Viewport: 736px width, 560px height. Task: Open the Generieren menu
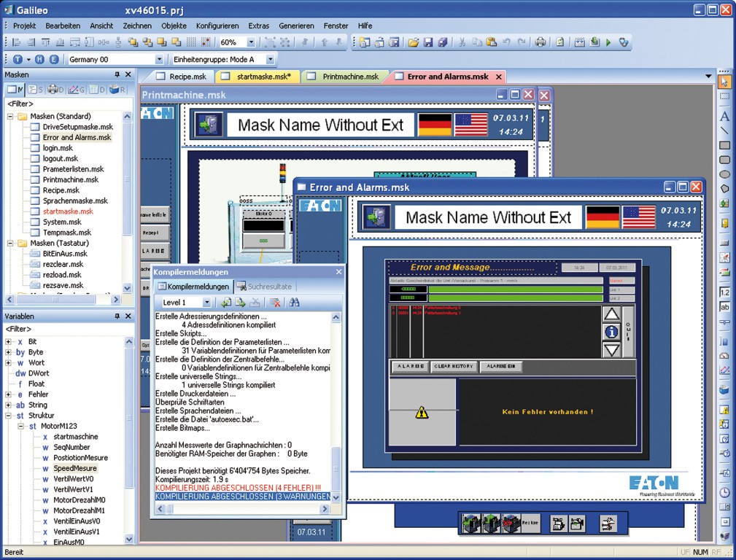296,26
